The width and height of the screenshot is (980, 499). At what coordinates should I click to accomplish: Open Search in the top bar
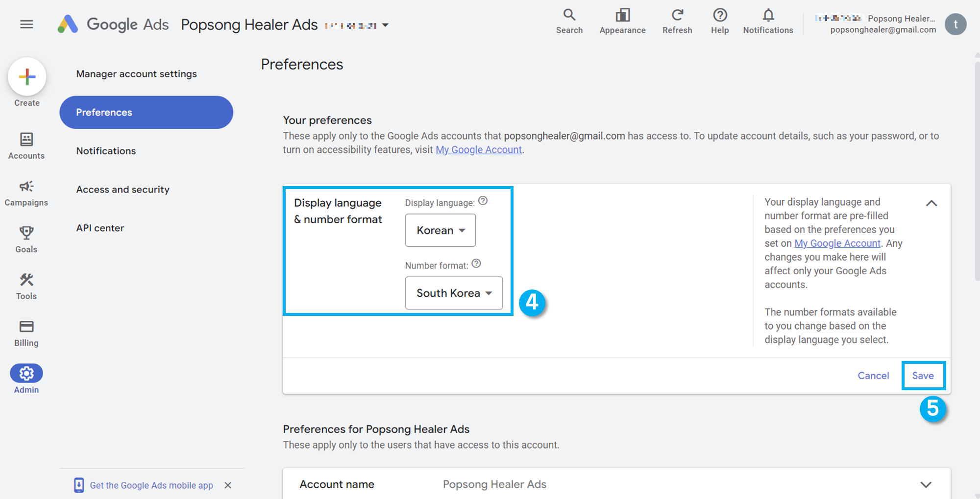click(569, 22)
